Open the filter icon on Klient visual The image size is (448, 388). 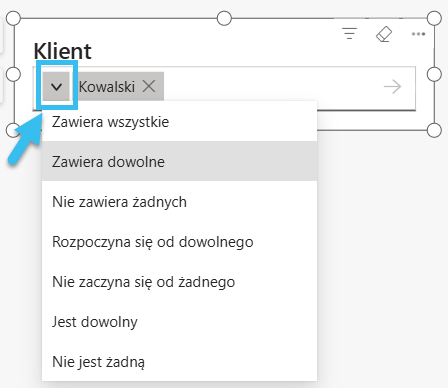click(349, 34)
